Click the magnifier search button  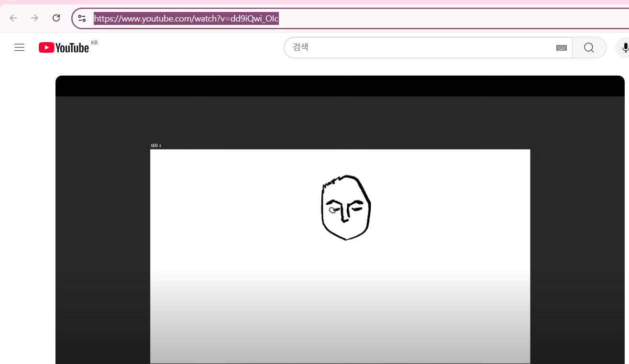[589, 47]
